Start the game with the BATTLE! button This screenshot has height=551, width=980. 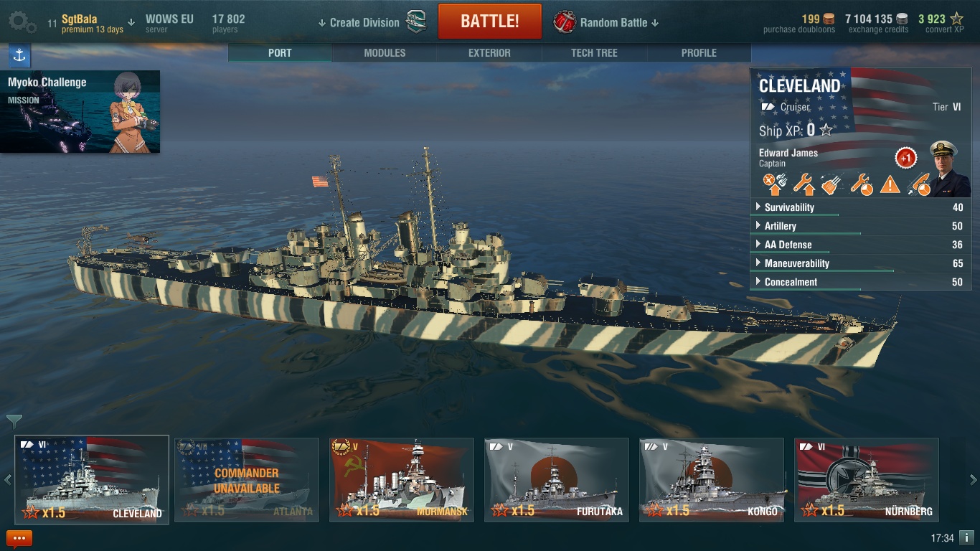(490, 21)
